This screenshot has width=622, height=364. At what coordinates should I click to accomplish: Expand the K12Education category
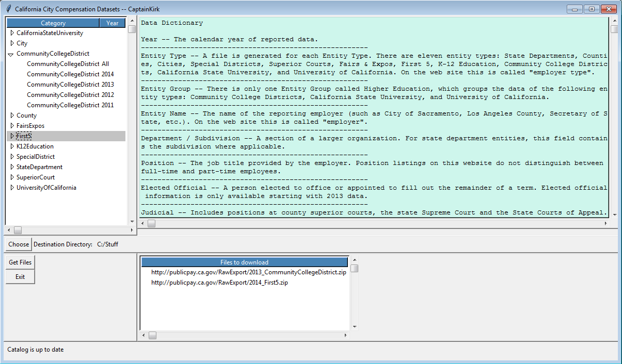(12, 146)
